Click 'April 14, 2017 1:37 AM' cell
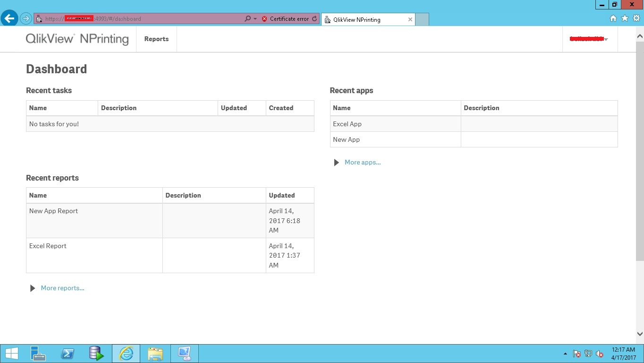 click(x=290, y=255)
